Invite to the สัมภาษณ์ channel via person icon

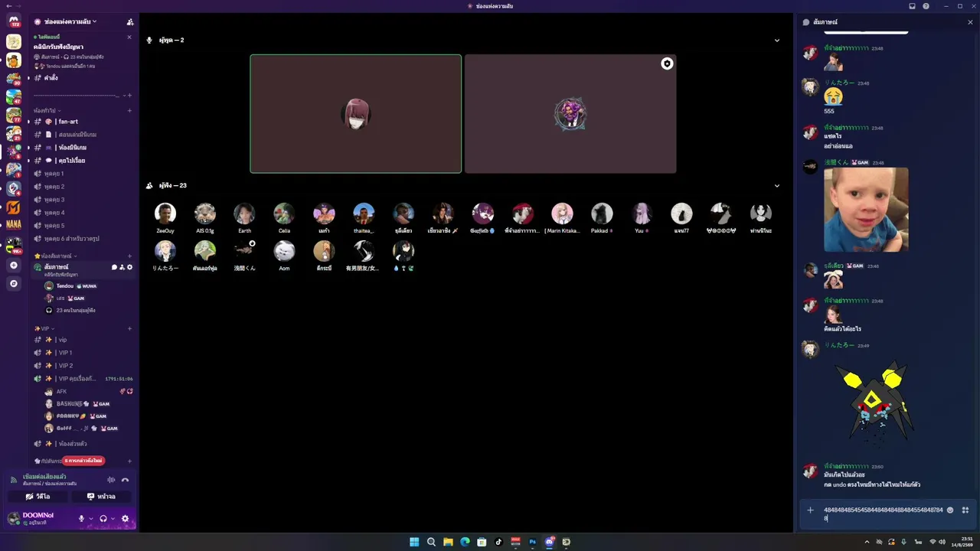point(122,267)
